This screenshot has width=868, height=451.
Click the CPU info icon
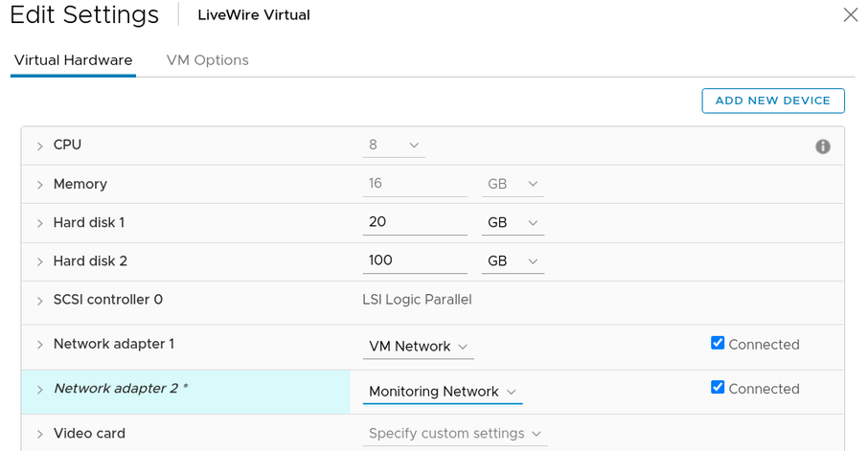pyautogui.click(x=823, y=147)
